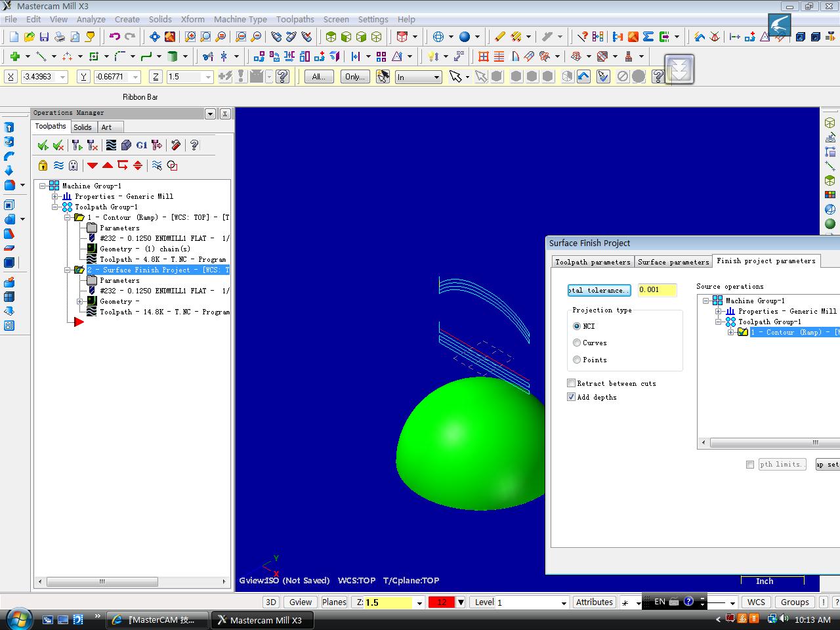840x630 pixels.
Task: Click the sigma statistics icon
Action: pos(648,37)
